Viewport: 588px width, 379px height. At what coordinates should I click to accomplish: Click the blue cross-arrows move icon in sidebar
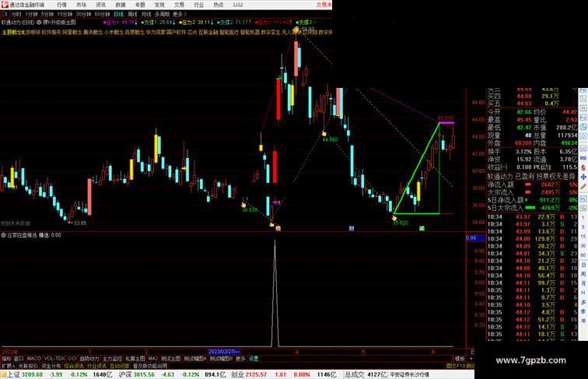point(583,177)
